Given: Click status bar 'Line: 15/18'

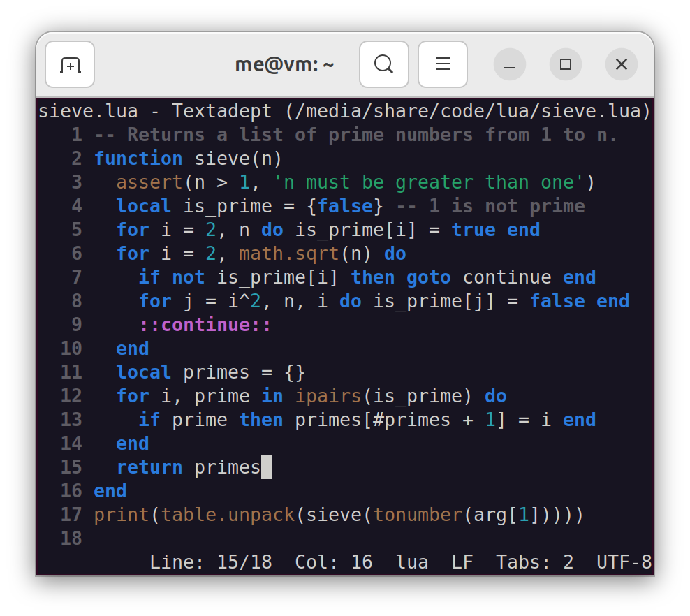Looking at the screenshot, I should [x=211, y=562].
